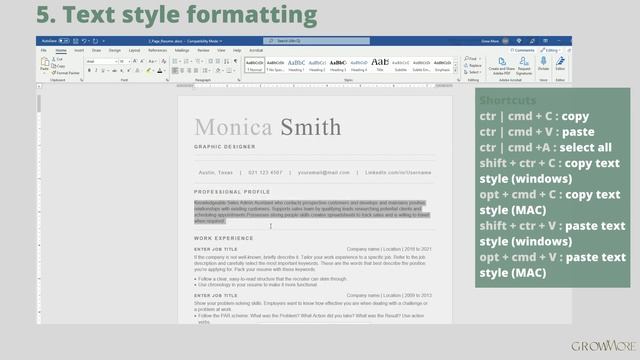Apply the Normal style

tap(254, 65)
